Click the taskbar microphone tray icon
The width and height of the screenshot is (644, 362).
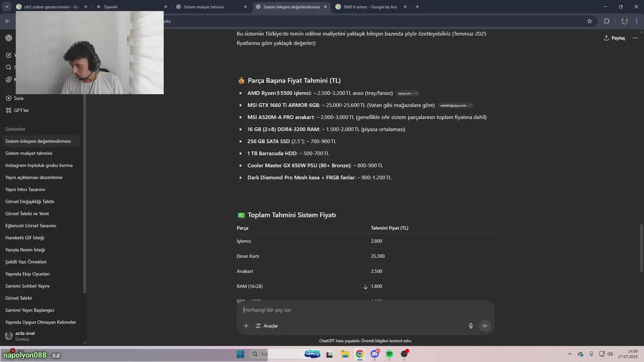[x=591, y=354]
